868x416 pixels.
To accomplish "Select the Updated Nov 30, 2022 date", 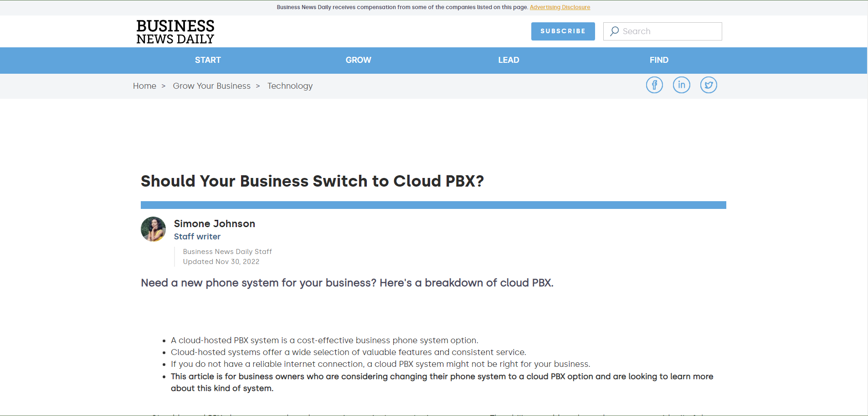I will pos(221,262).
